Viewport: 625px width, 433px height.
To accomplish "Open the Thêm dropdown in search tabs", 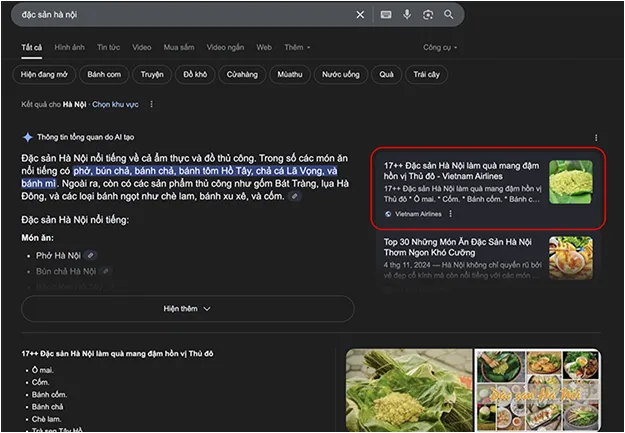I will [x=297, y=47].
